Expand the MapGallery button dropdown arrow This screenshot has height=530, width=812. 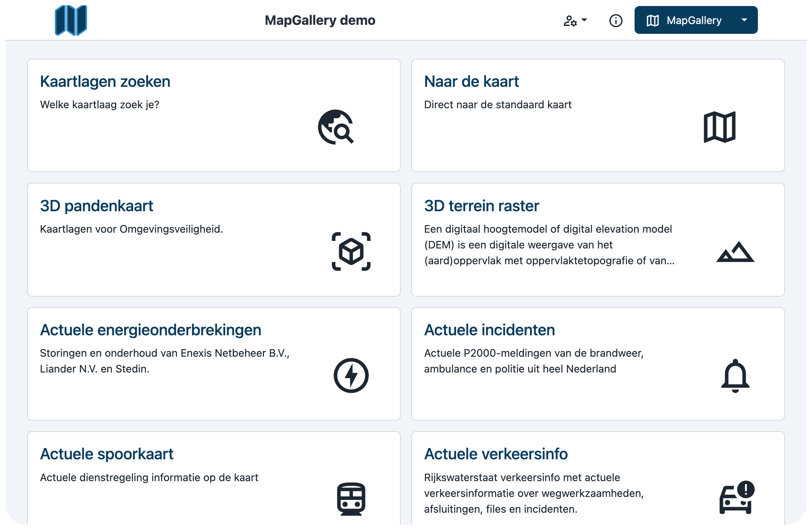[744, 20]
